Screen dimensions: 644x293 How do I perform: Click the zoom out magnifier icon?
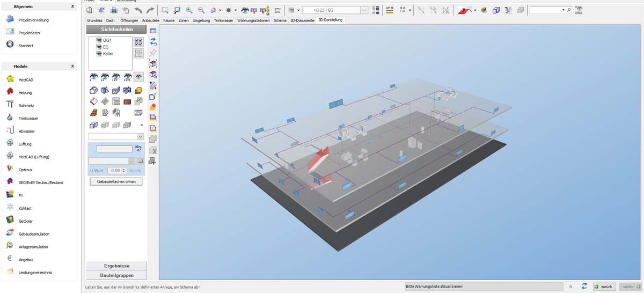pyautogui.click(x=201, y=10)
